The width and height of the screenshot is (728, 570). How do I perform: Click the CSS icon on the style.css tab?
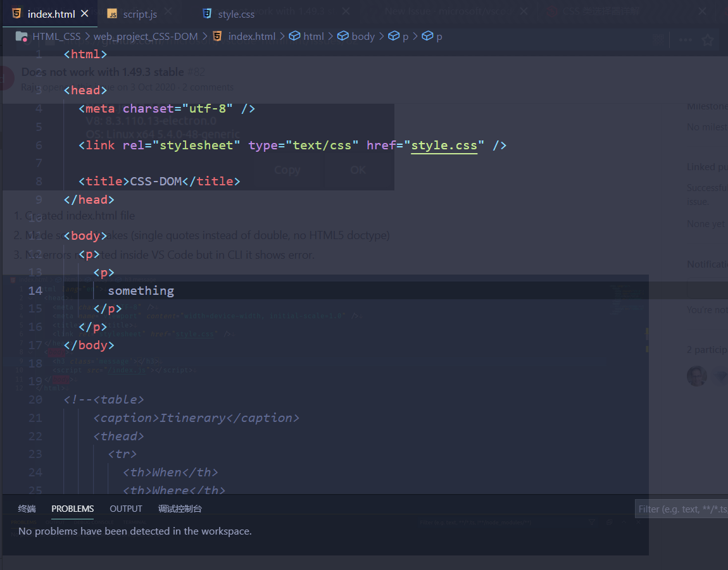(206, 13)
